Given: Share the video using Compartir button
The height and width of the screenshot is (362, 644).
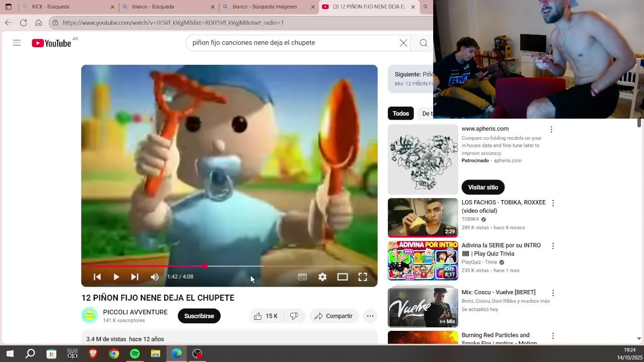Looking at the screenshot, I should click(x=334, y=316).
